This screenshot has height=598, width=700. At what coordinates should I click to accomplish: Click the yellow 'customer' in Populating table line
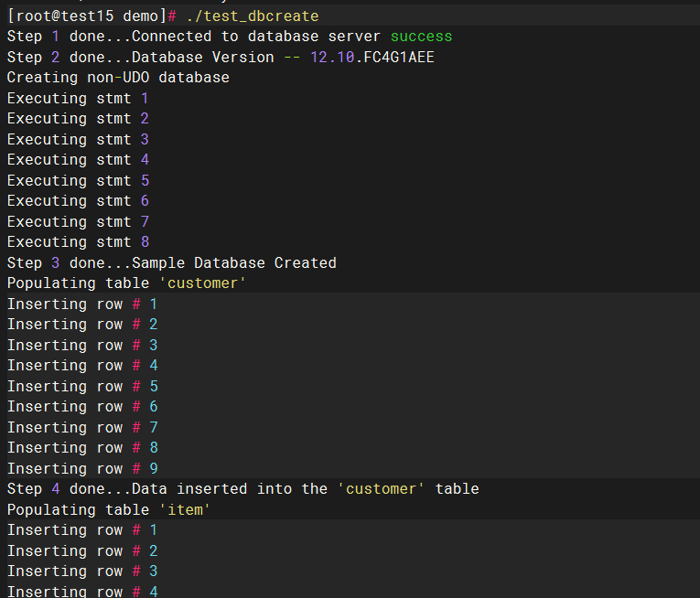(202, 283)
